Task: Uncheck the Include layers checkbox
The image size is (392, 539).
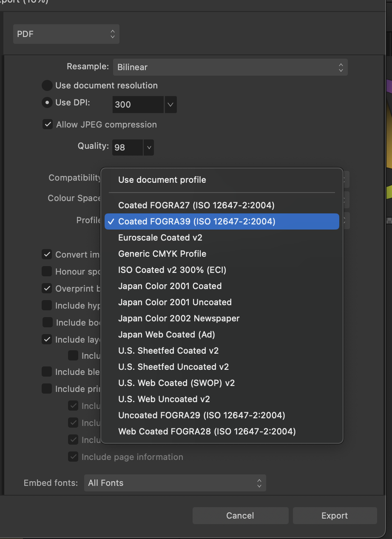Action: pos(47,339)
